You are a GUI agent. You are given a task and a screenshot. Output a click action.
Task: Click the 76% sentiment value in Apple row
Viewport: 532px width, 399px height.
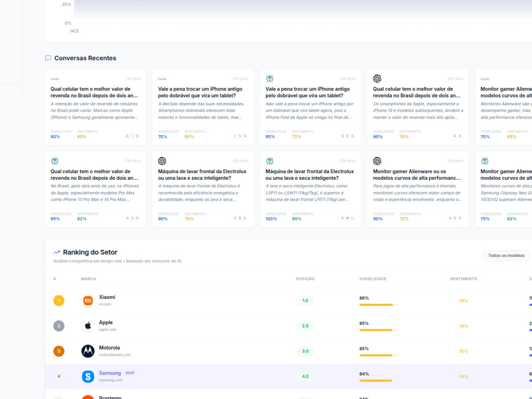[463, 326]
